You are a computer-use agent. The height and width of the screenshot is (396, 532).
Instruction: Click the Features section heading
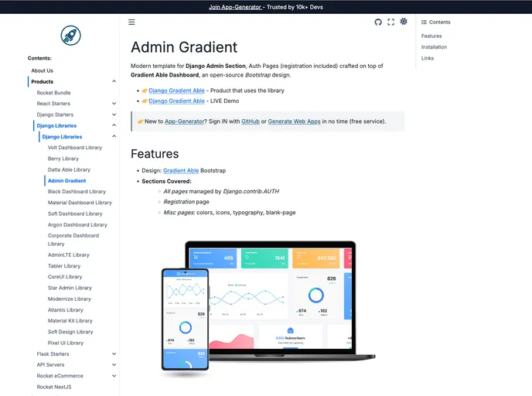(155, 154)
